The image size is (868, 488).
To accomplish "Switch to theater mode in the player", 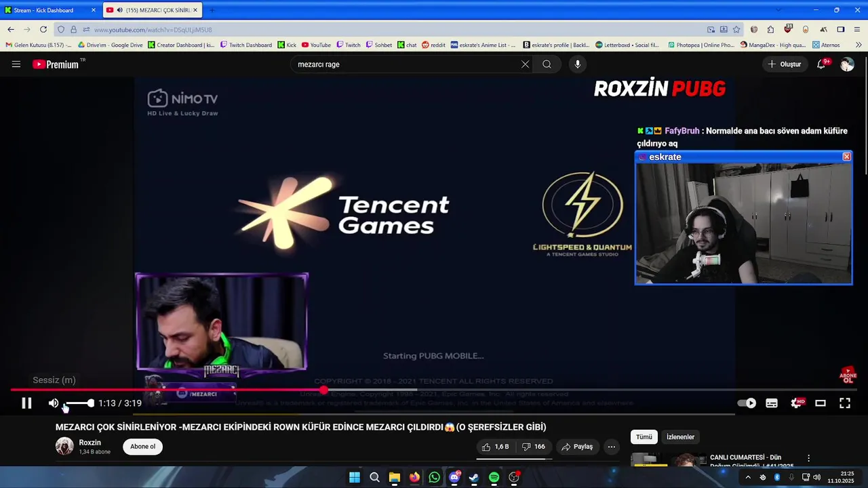I will point(821,403).
